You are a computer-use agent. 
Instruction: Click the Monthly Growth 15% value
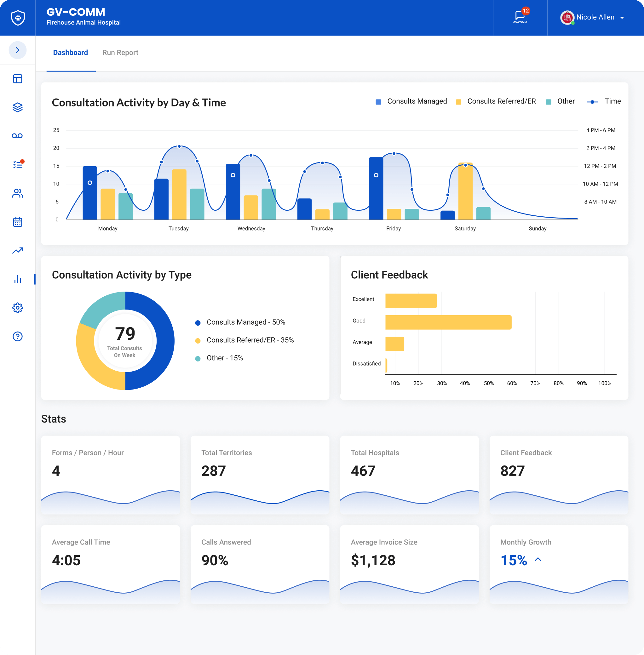[514, 560]
